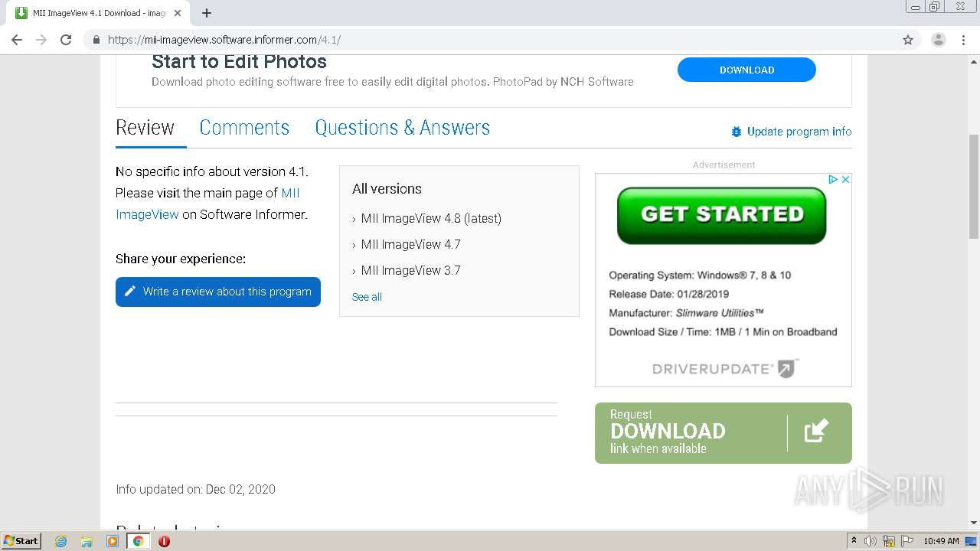Open the Questions & Answers tab
This screenshot has width=980, height=551.
pyautogui.click(x=403, y=128)
